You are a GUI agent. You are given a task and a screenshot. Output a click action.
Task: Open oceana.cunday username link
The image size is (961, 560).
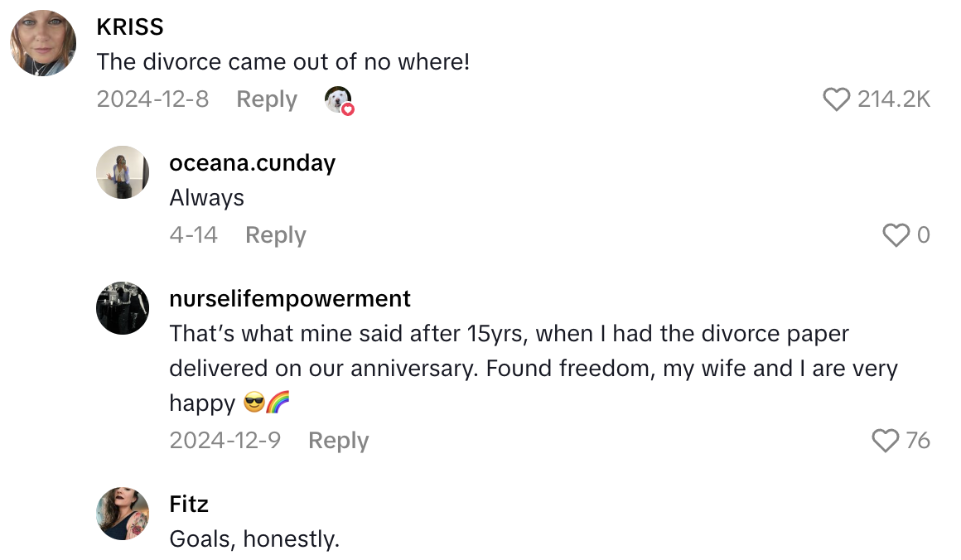point(252,163)
